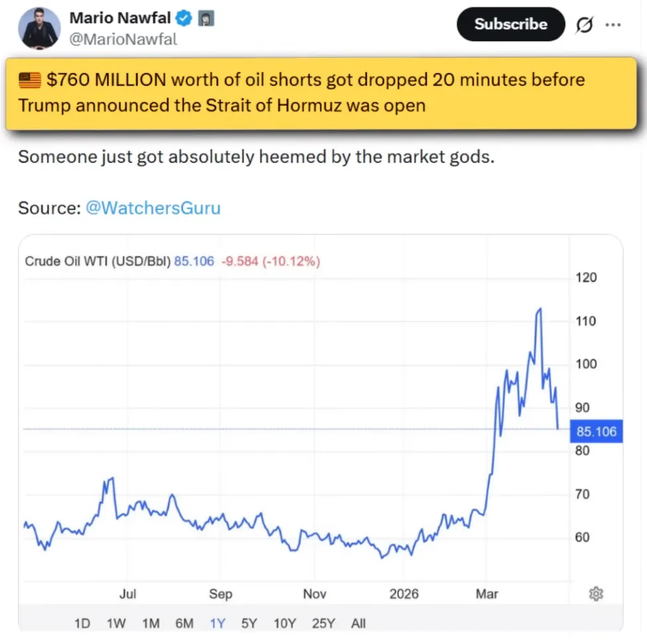This screenshot has height=644, width=647.
Task: Click the 85.106 current price label
Action: click(596, 432)
